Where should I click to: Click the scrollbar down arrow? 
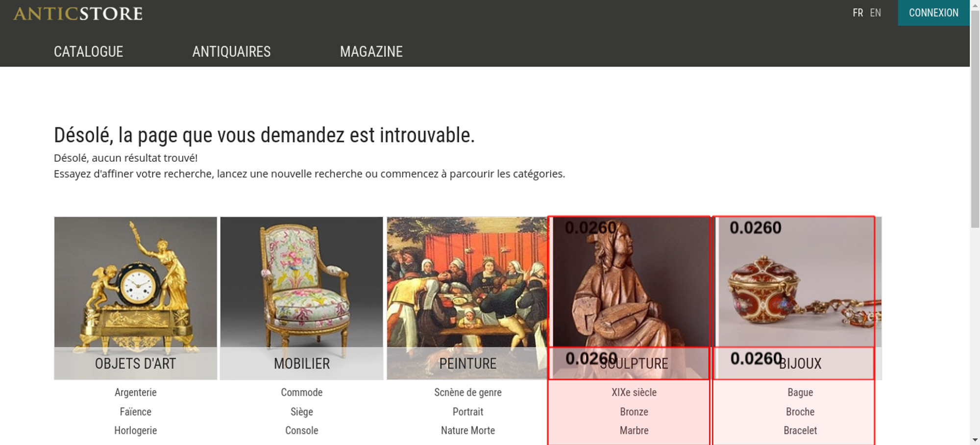pos(975,440)
